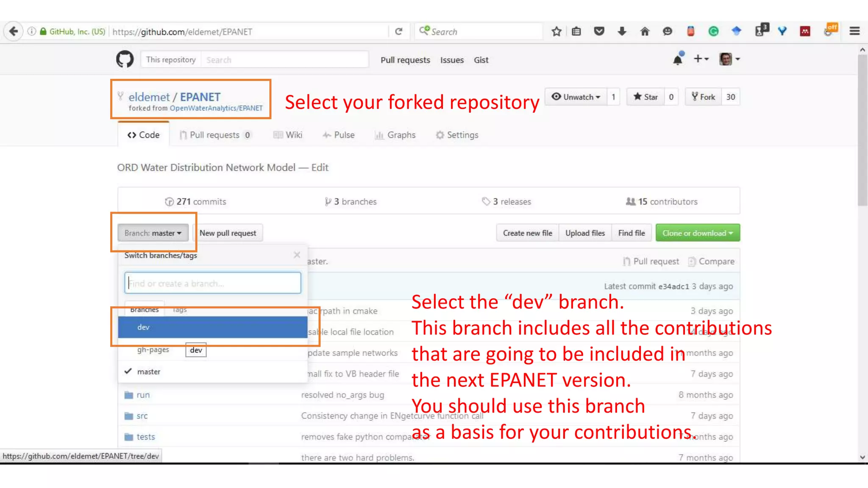Select Tags tab in branch popup

(x=180, y=310)
